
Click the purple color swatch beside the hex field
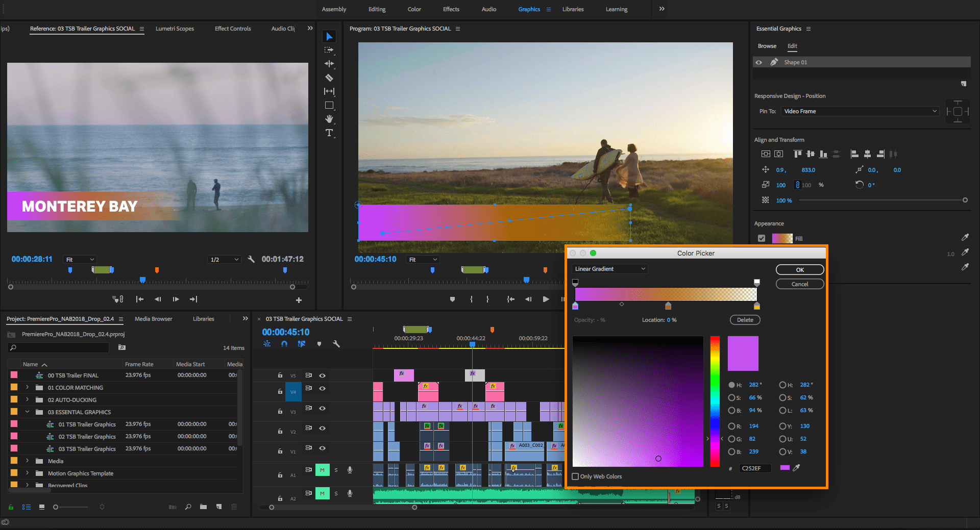(785, 467)
